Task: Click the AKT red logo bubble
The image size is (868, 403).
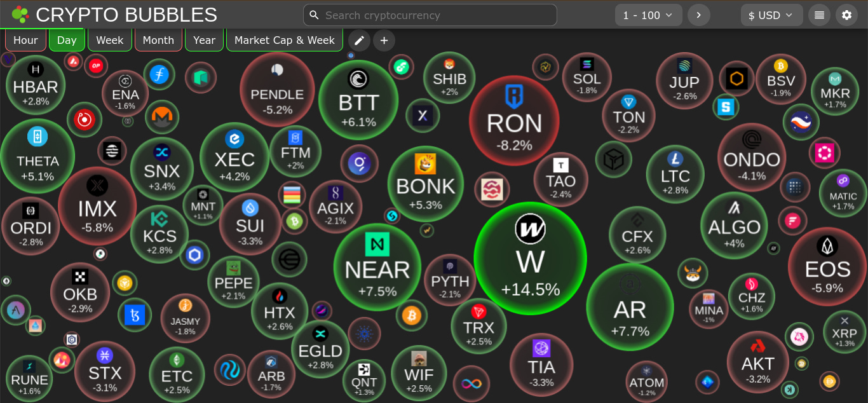Action: pyautogui.click(x=757, y=346)
